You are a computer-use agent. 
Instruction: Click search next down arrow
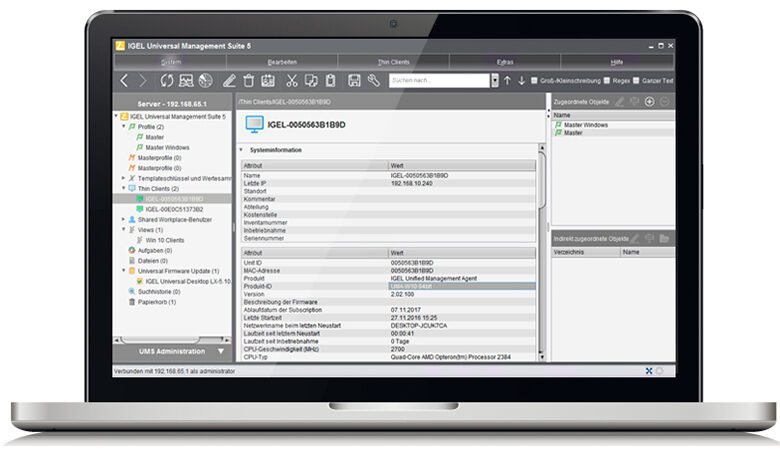[x=521, y=81]
